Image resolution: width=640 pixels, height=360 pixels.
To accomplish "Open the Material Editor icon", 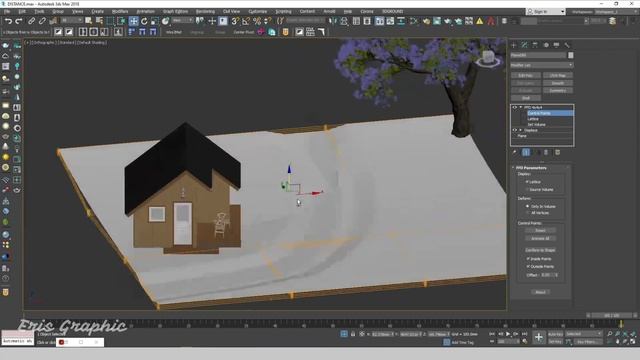I will (x=413, y=21).
